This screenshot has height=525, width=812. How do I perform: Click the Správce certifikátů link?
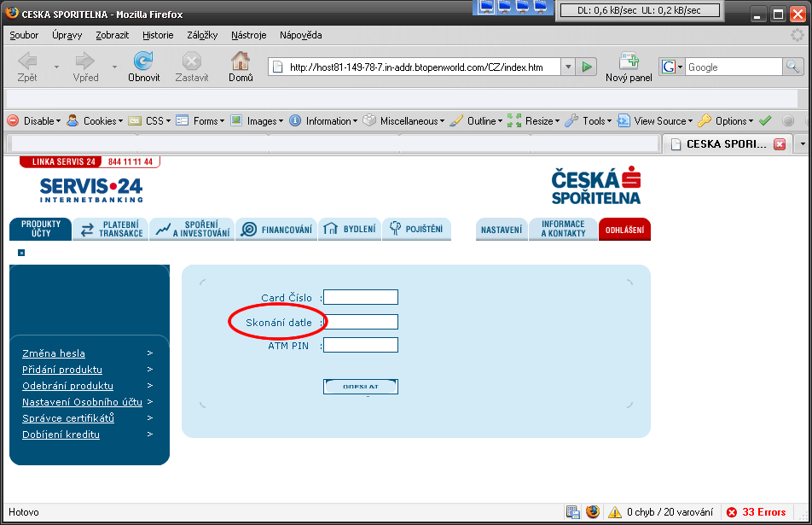click(x=68, y=417)
